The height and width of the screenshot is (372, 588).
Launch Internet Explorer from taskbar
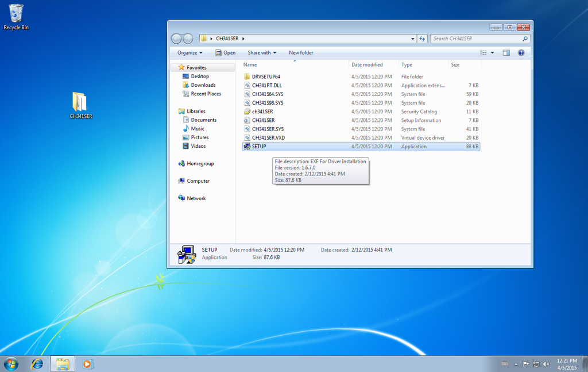coord(37,364)
